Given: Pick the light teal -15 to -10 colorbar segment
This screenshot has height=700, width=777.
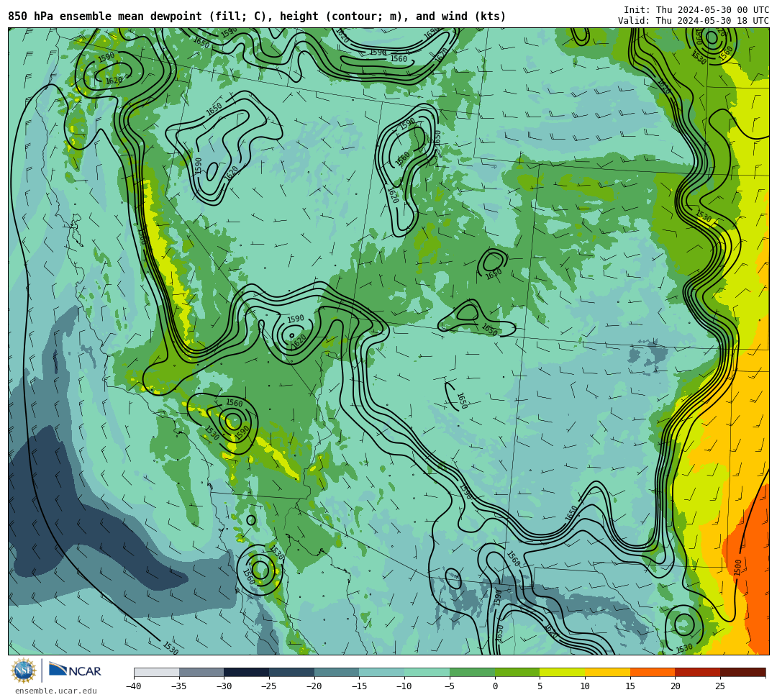Looking at the screenshot, I should pos(382,672).
